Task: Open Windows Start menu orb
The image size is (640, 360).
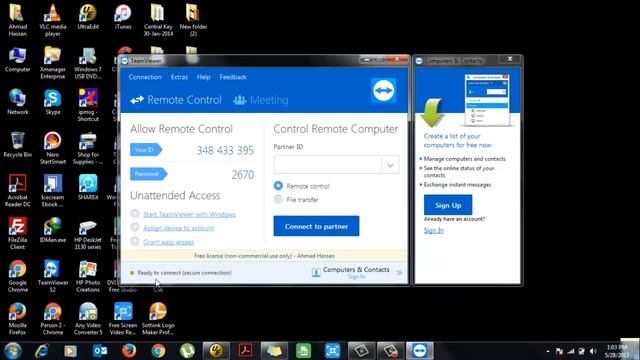Action: click(13, 351)
